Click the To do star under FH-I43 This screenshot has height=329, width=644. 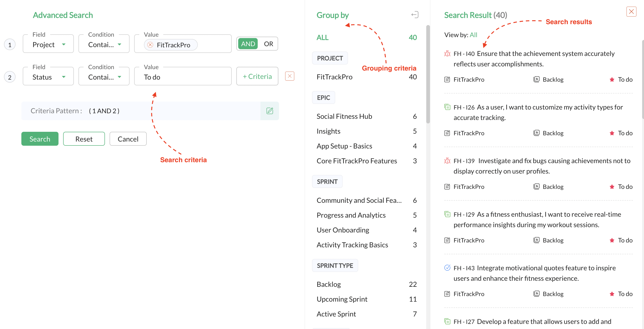pos(612,294)
